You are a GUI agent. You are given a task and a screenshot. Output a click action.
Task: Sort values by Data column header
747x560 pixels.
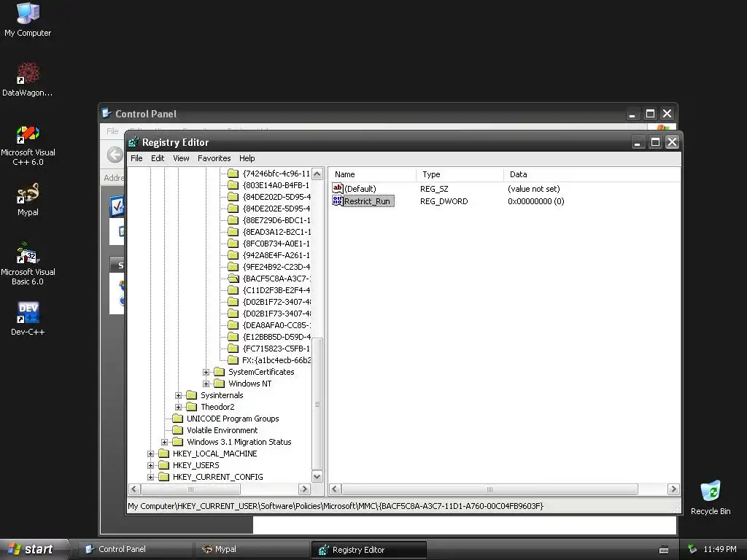[x=592, y=174]
